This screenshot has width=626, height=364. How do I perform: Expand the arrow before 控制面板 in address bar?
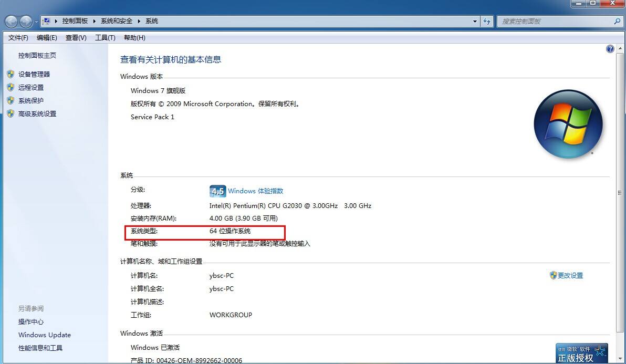point(56,21)
